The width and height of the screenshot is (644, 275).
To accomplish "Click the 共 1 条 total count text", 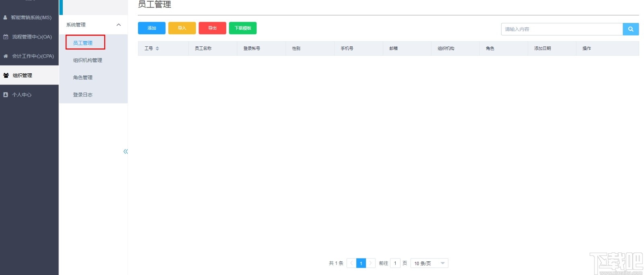I will [x=336, y=263].
